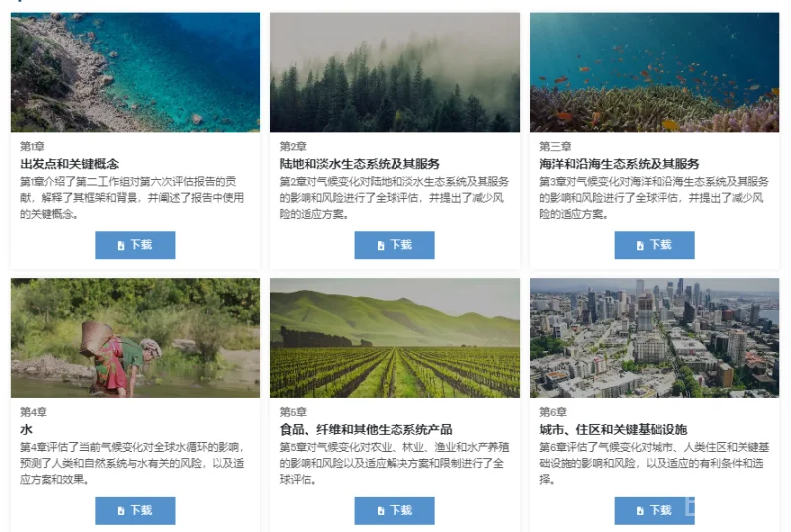Click the file icon in Chapter 2 download button

point(381,246)
